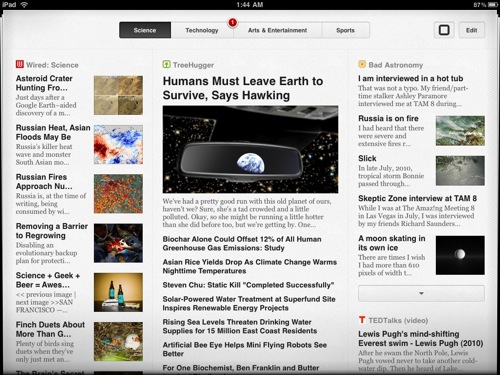Open 'Removing a Barrier to Regrowing' headline
The image size is (500, 375).
point(52,231)
